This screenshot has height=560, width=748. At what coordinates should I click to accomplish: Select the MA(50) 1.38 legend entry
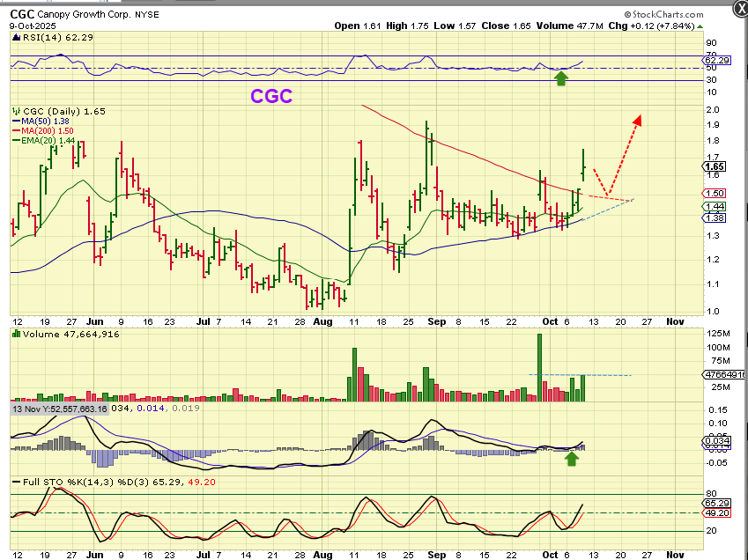click(x=41, y=121)
